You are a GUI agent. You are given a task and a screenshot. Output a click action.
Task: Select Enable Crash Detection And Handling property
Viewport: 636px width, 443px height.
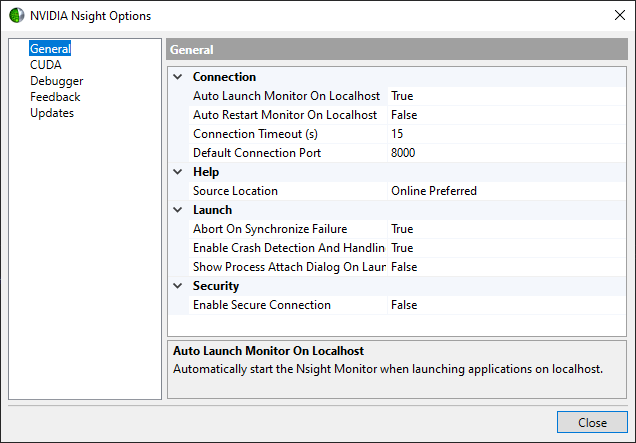pos(289,248)
